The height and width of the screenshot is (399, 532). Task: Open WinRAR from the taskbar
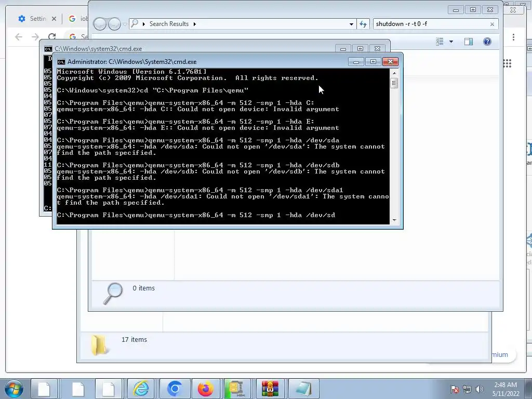[270, 389]
